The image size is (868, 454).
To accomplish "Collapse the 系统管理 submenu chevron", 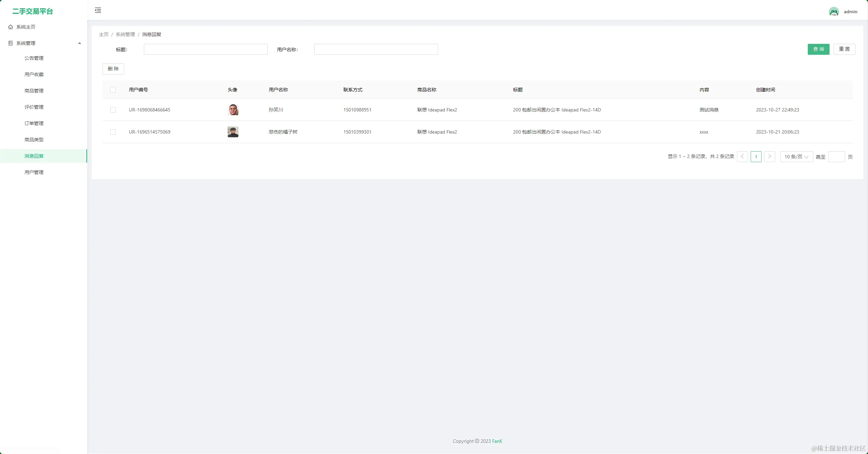I will pos(80,43).
